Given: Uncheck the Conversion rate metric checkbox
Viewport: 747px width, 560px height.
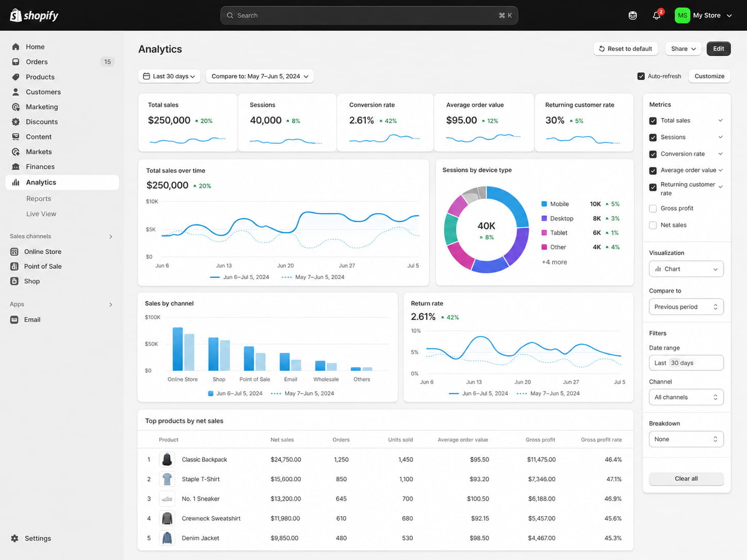Looking at the screenshot, I should pos(653,154).
